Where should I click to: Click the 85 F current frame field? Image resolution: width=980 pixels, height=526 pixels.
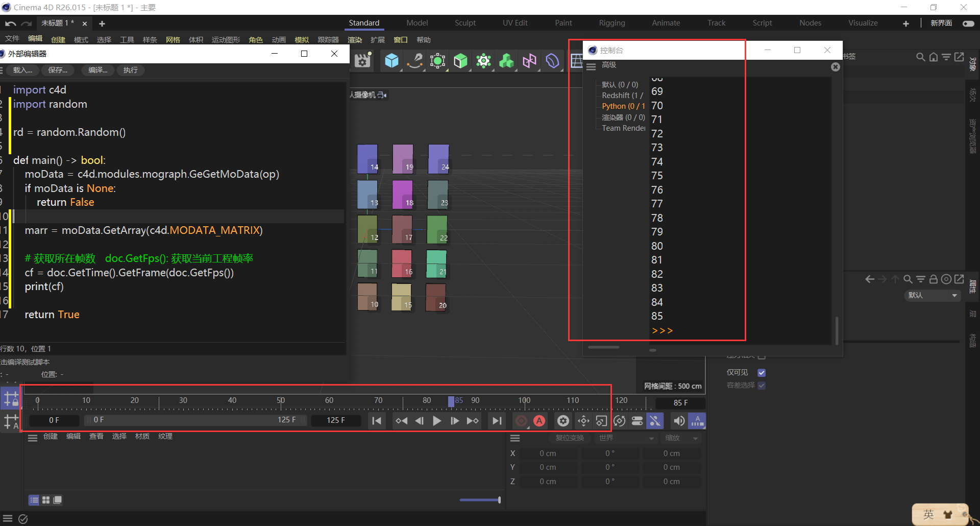tap(680, 402)
